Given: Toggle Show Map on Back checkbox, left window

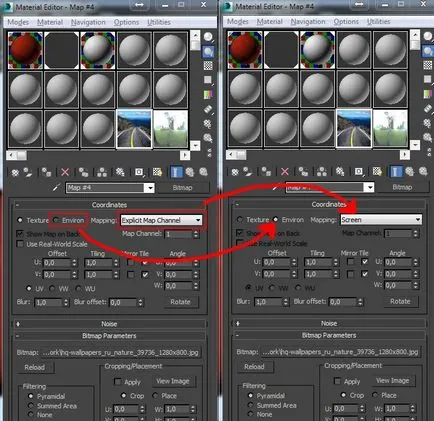Looking at the screenshot, I should (x=20, y=234).
